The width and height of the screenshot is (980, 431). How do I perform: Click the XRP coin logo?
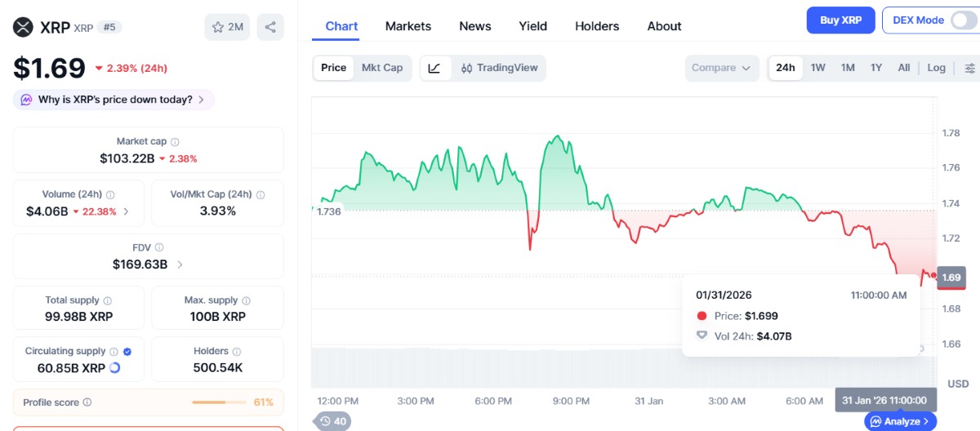[x=23, y=27]
